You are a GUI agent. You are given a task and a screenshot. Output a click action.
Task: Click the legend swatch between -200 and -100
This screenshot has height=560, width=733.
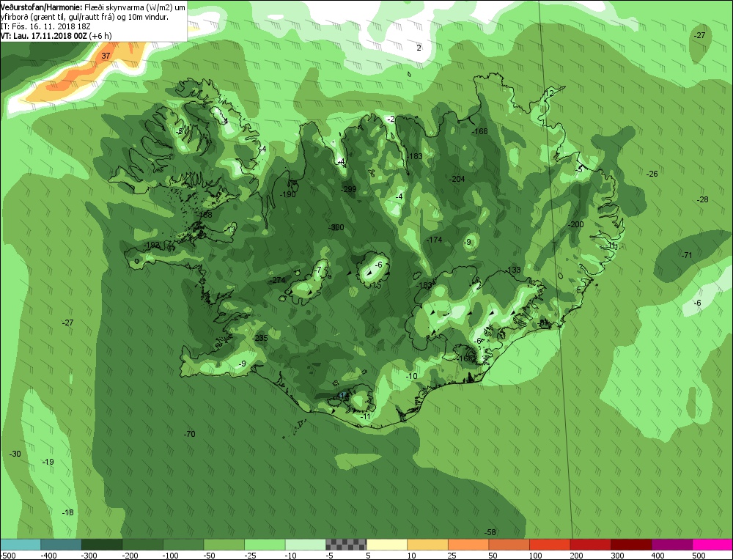click(142, 545)
